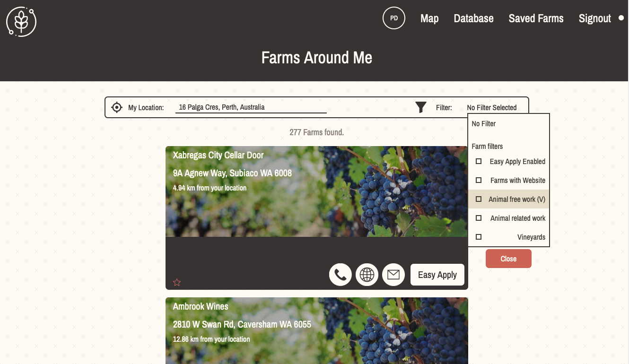The width and height of the screenshot is (629, 364).
Task: Open the Xabregas City Cellar Door card image
Action: coord(317,191)
